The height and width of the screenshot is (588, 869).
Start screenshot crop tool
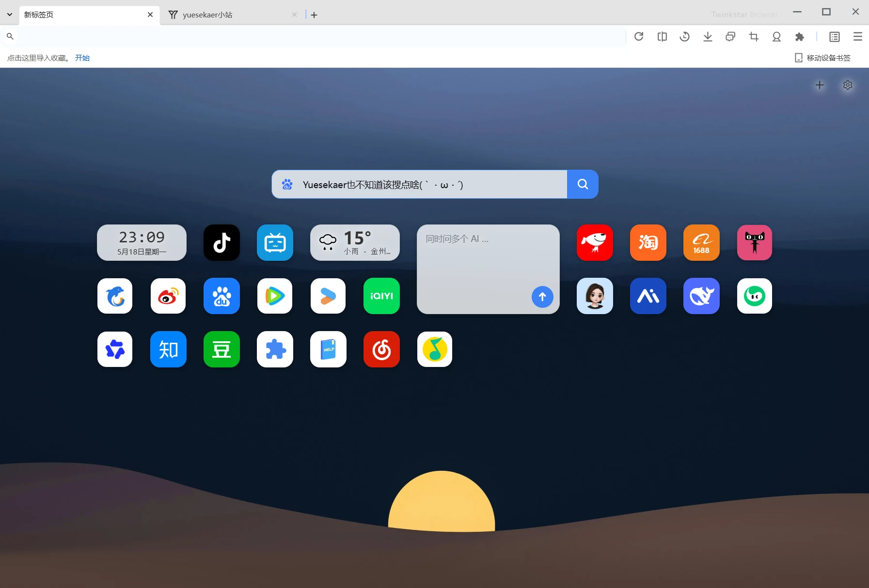[x=754, y=36]
